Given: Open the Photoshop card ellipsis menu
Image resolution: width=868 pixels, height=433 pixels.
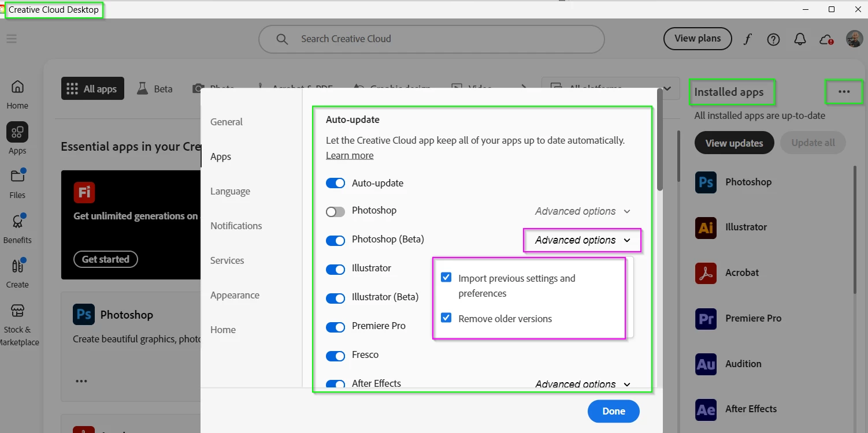Looking at the screenshot, I should (81, 381).
